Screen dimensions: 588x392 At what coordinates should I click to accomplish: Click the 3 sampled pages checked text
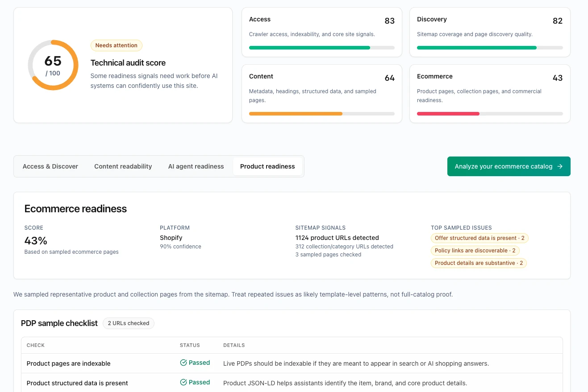(328, 255)
